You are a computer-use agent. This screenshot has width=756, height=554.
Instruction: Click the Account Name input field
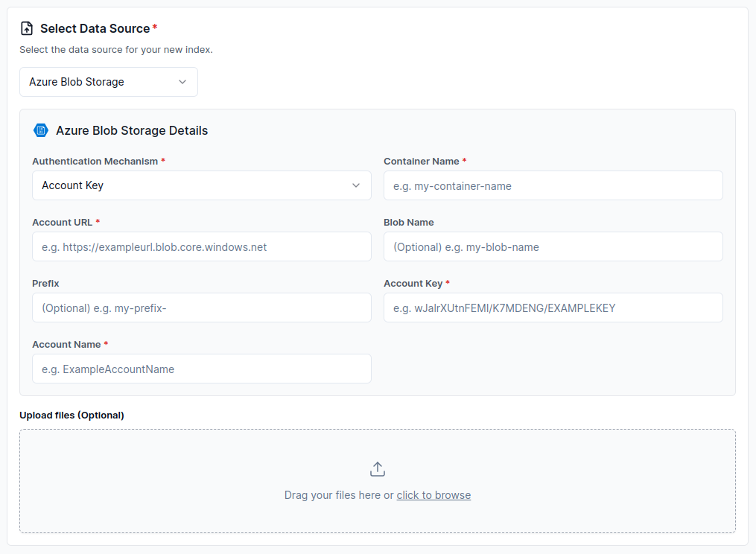pyautogui.click(x=201, y=369)
